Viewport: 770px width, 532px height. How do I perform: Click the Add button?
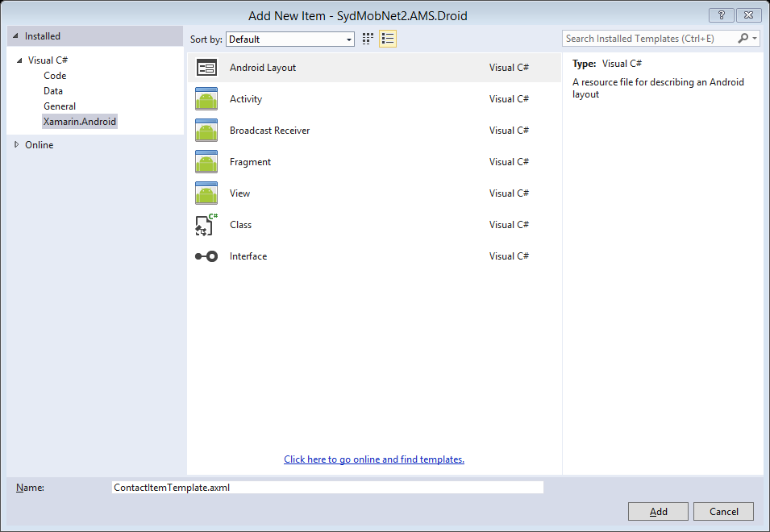tap(658, 511)
